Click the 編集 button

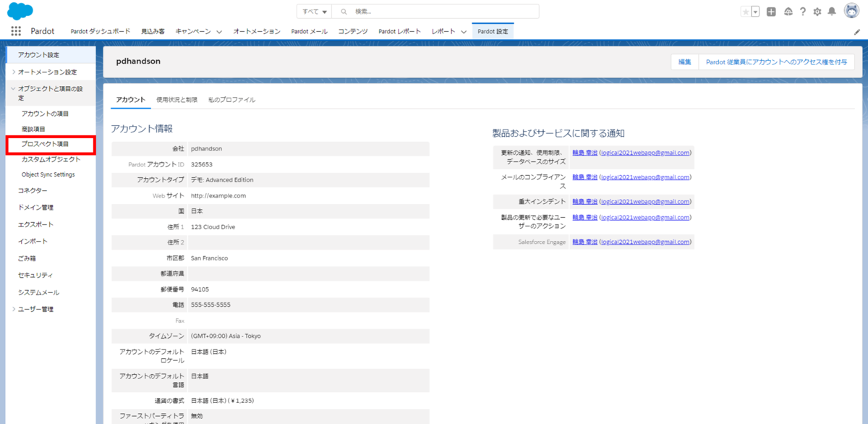(684, 62)
